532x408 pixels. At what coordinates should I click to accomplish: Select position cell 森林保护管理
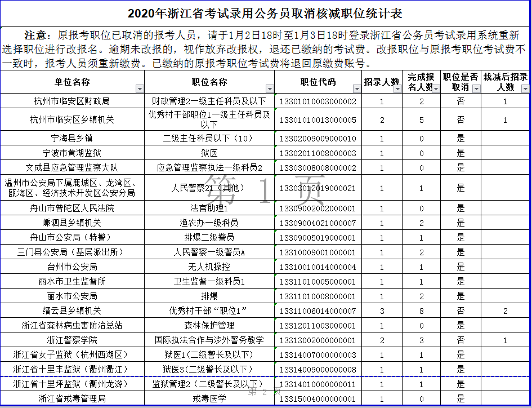[x=209, y=325]
